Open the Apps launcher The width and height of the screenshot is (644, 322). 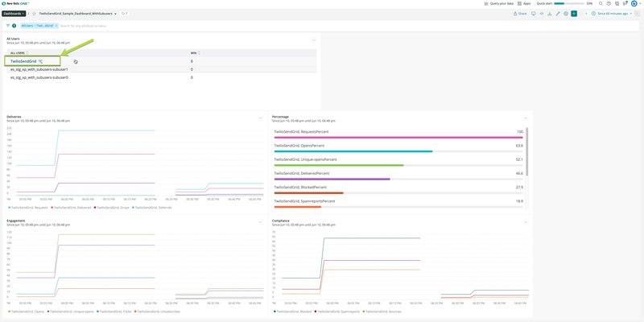pos(524,3)
